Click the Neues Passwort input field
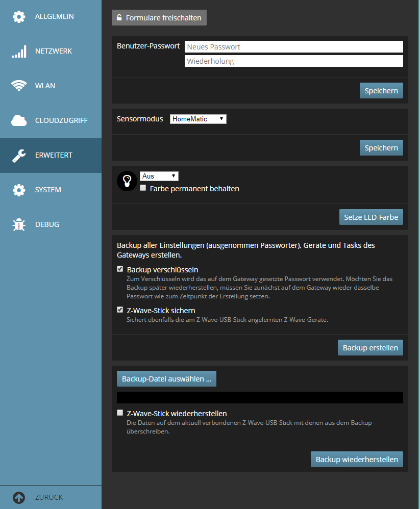 tap(293, 47)
